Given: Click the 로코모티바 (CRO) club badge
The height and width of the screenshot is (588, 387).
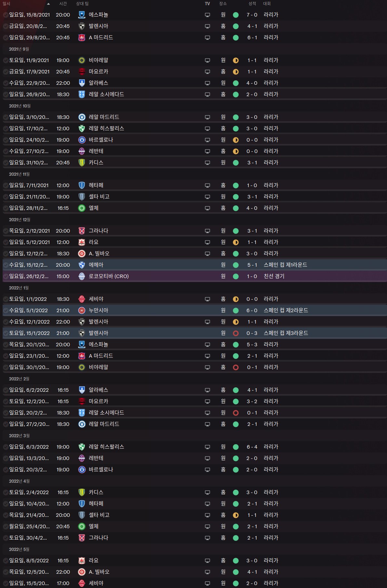Looking at the screenshot, I should coord(82,276).
